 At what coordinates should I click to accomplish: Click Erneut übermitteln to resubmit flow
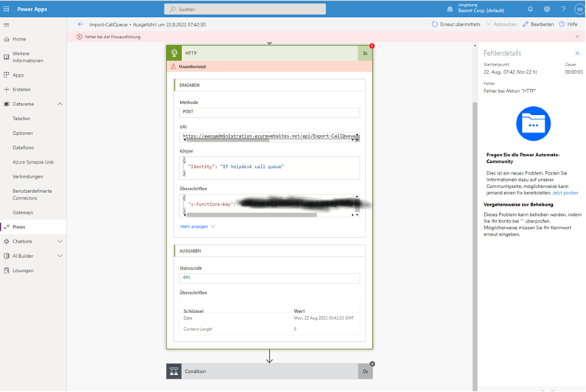click(x=456, y=24)
